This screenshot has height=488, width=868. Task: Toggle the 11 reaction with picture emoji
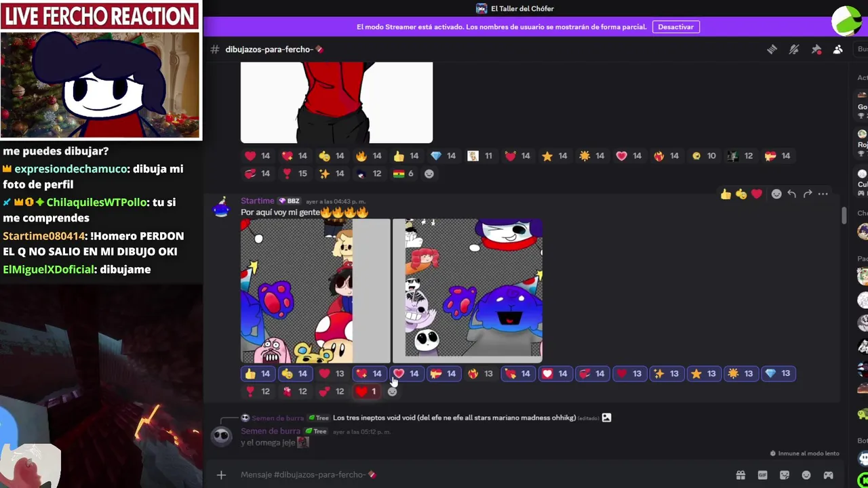[479, 156]
